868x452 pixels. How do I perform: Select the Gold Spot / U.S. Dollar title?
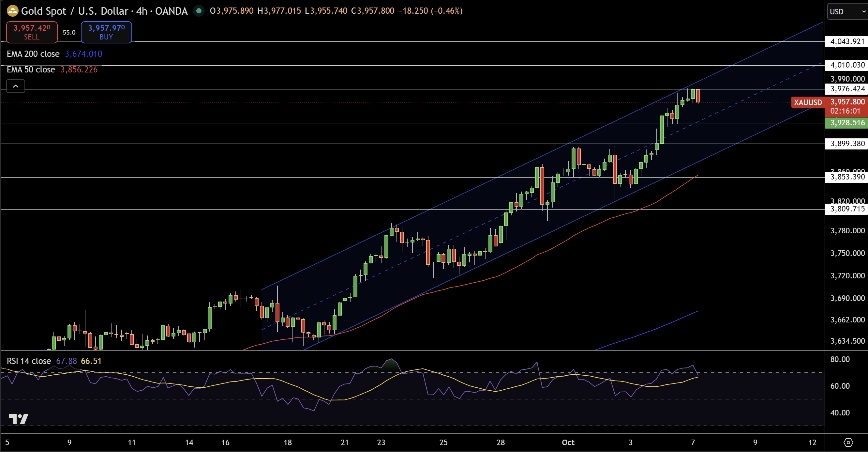(74, 11)
